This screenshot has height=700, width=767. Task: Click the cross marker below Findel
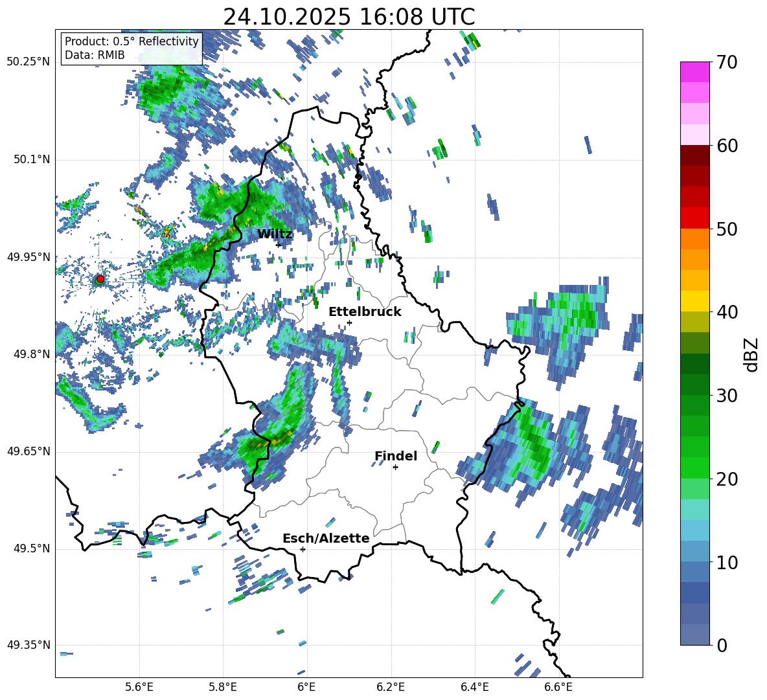point(395,468)
